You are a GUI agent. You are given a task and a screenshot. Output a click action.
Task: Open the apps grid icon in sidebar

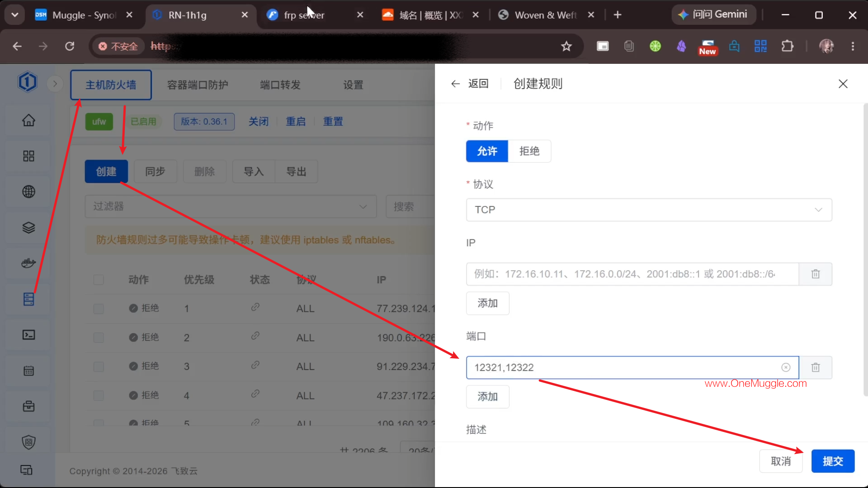click(28, 156)
